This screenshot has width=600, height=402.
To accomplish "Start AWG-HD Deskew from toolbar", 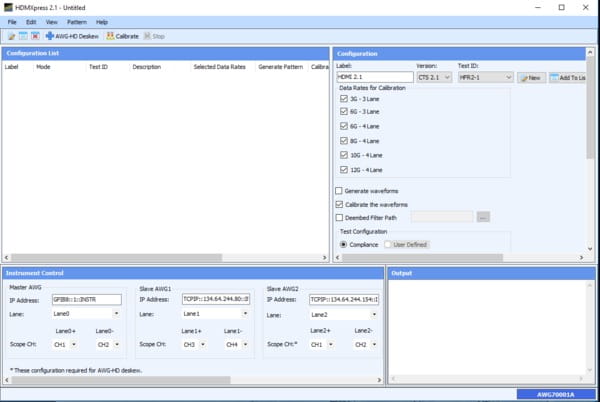I will pyautogui.click(x=72, y=36).
